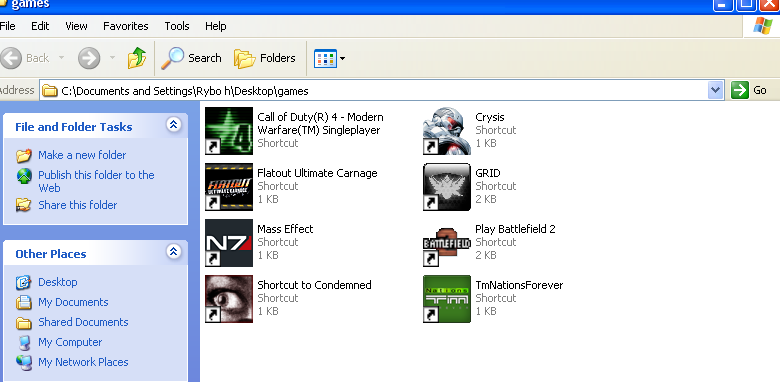Image resolution: width=780 pixels, height=382 pixels.
Task: Click the Views toolbar icon
Action: pos(325,59)
